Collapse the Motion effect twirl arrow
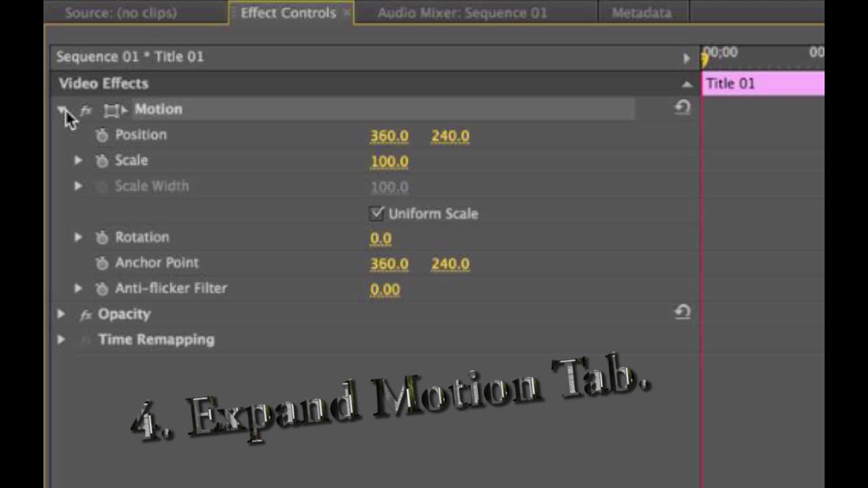This screenshot has width=868, height=488. point(62,110)
